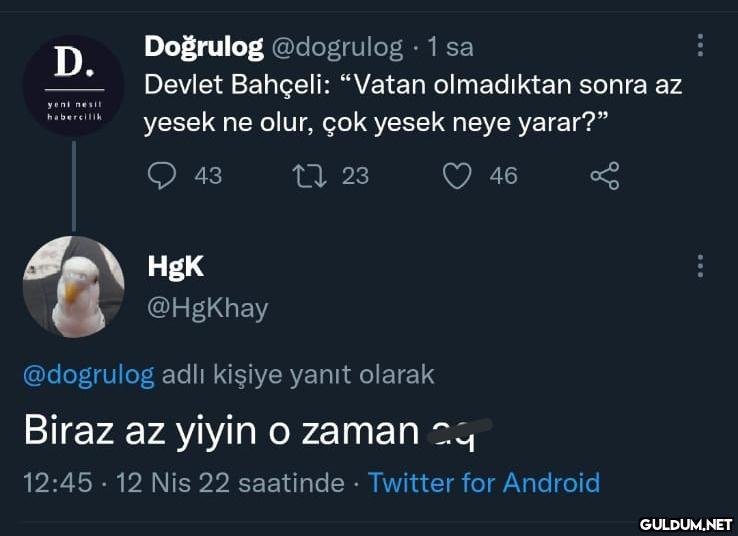Click the reply speech bubble icon

click(x=161, y=176)
